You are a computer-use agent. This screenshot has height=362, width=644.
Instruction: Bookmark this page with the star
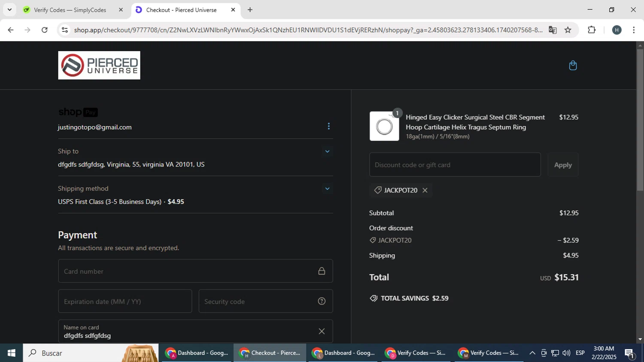(568, 30)
